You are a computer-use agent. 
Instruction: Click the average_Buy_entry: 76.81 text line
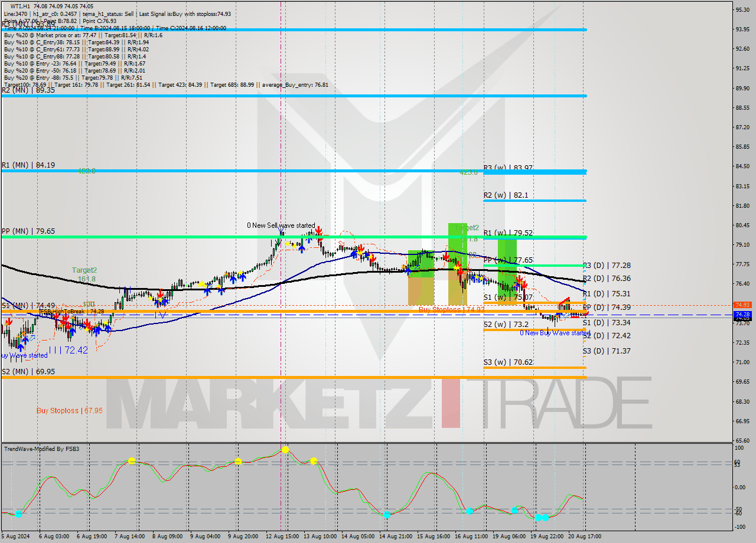pyautogui.click(x=294, y=85)
